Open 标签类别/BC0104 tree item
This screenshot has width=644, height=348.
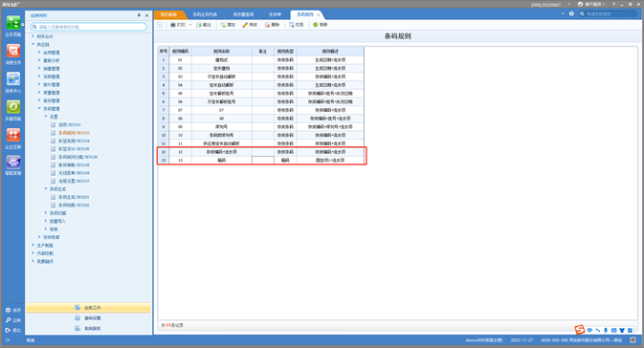[74, 141]
